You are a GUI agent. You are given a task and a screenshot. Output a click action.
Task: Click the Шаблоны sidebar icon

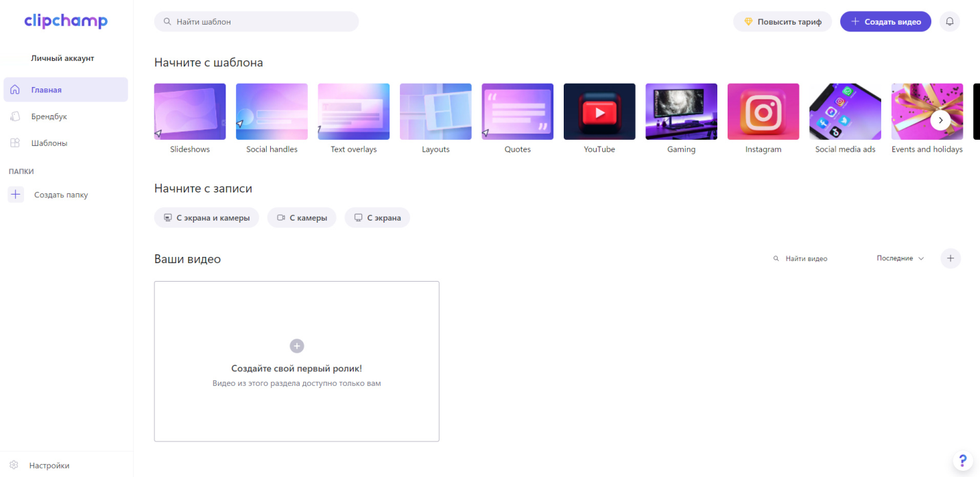[x=15, y=143]
